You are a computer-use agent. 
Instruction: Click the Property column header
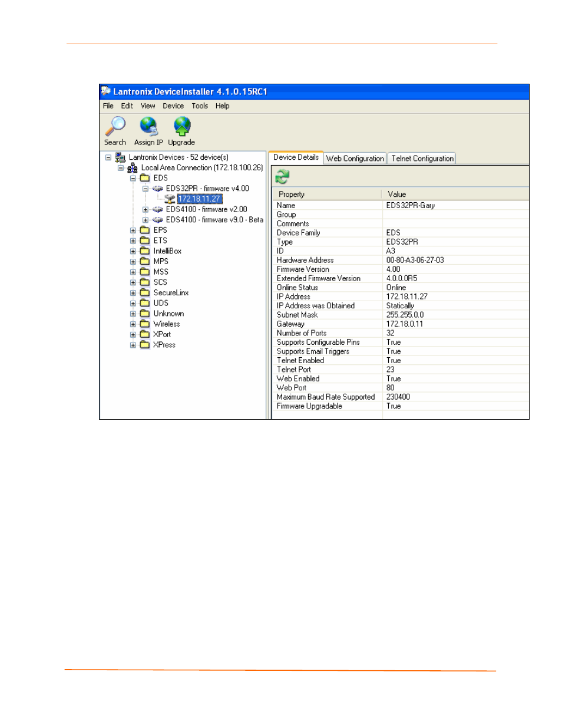click(327, 195)
